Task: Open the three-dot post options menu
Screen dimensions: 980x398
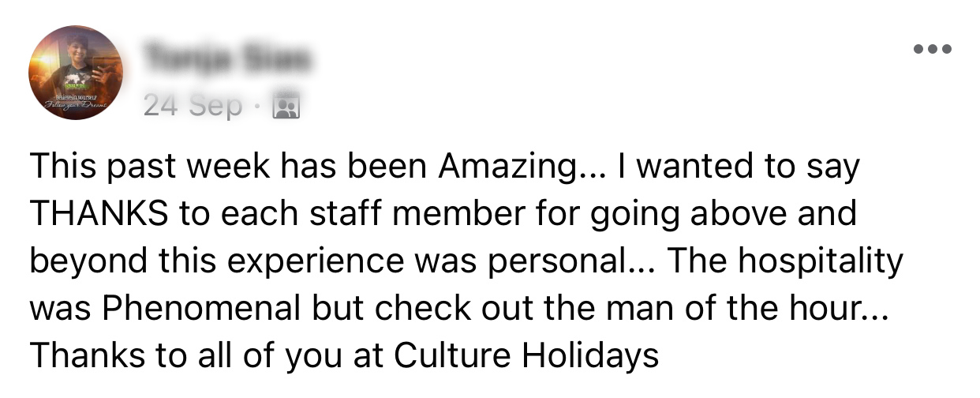Action: click(x=933, y=49)
